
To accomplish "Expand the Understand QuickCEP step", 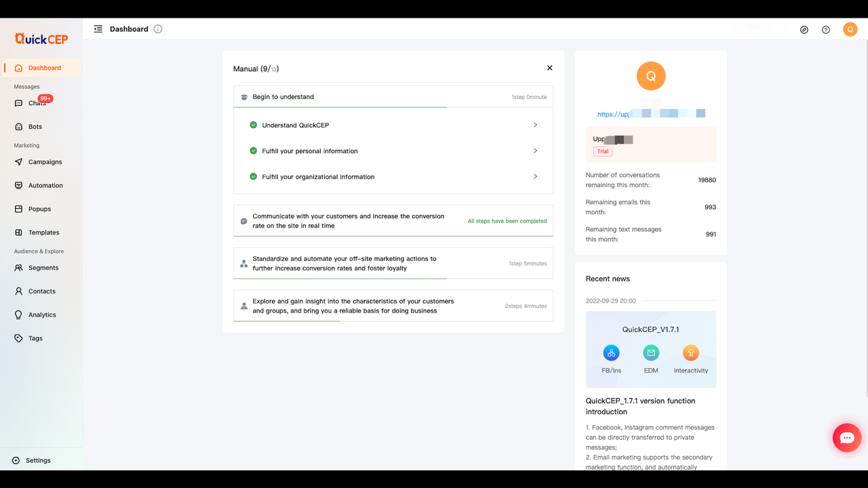I will point(393,125).
